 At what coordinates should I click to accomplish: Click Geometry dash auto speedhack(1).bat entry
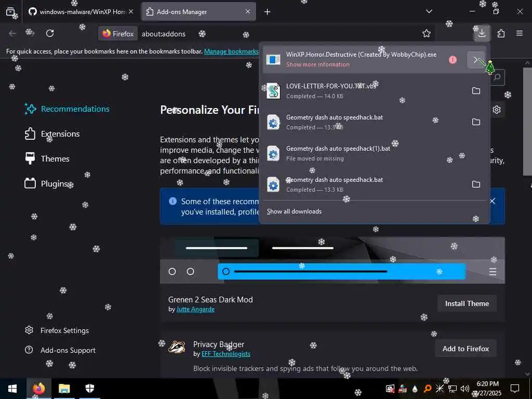pyautogui.click(x=375, y=153)
